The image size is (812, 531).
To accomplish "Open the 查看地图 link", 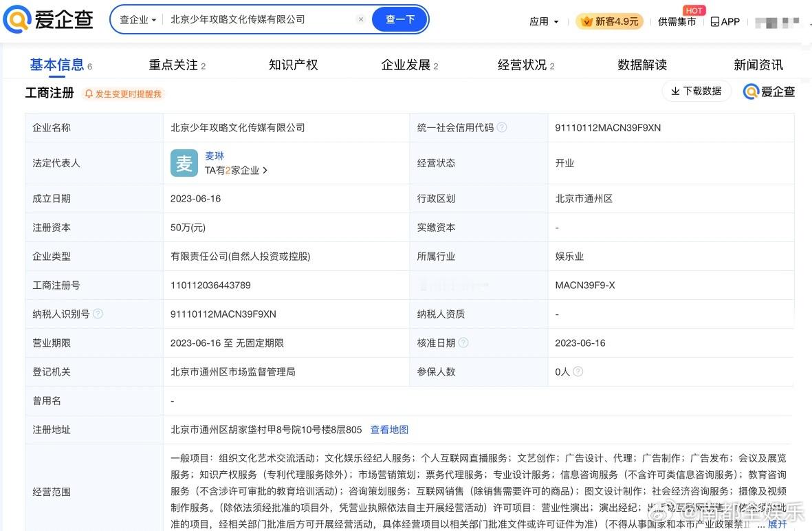I will 389,429.
